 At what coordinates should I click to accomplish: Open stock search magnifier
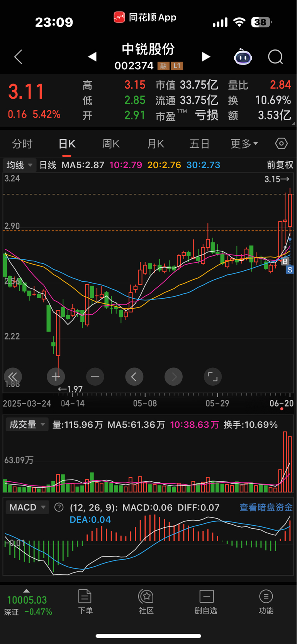pyautogui.click(x=275, y=57)
